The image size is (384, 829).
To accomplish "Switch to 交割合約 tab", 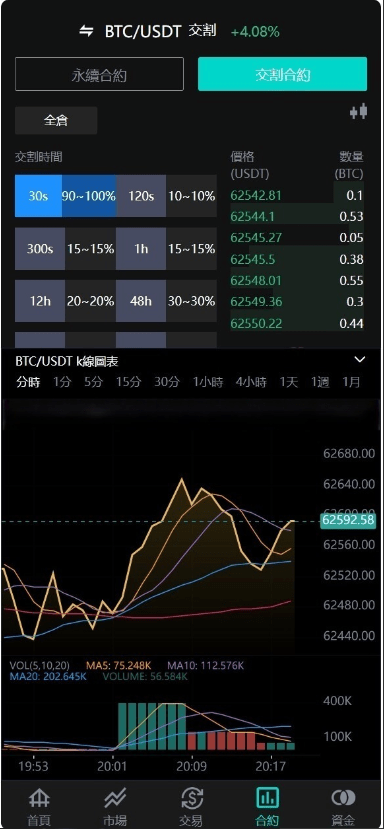I will (x=282, y=75).
